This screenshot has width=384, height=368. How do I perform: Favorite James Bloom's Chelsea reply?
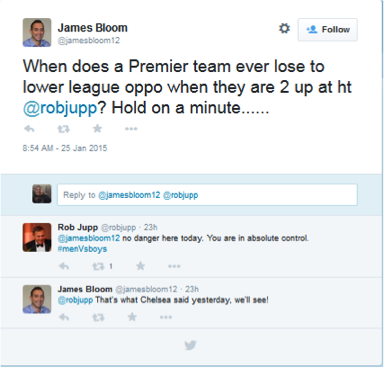click(132, 317)
